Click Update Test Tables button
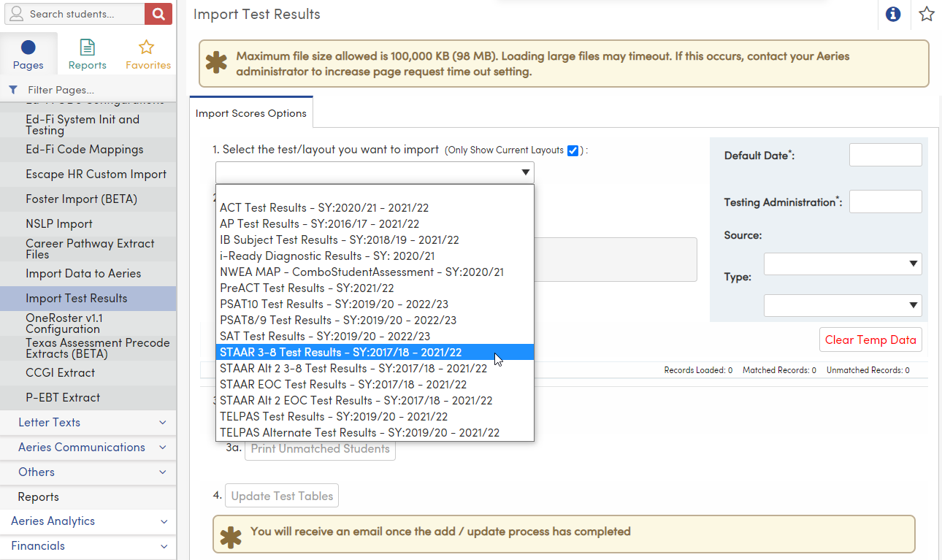 pyautogui.click(x=282, y=496)
